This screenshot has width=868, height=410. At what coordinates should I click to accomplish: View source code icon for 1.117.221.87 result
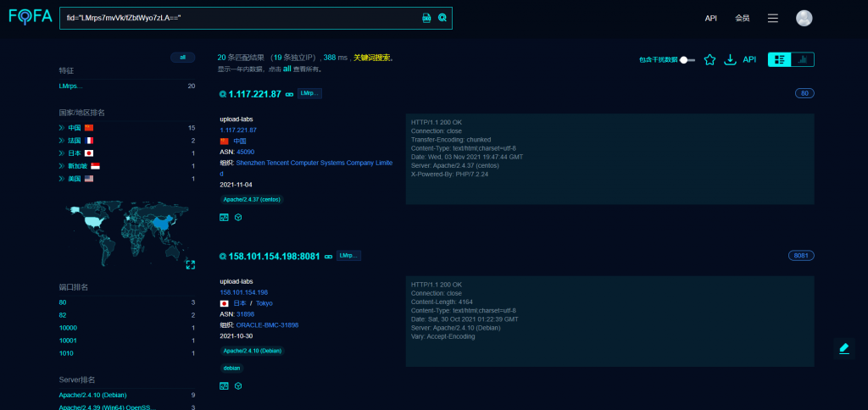coord(224,218)
